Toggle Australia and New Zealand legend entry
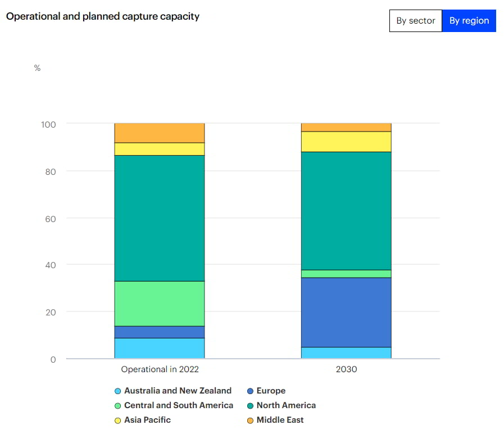Viewport: 504px width, 434px height. (x=173, y=391)
